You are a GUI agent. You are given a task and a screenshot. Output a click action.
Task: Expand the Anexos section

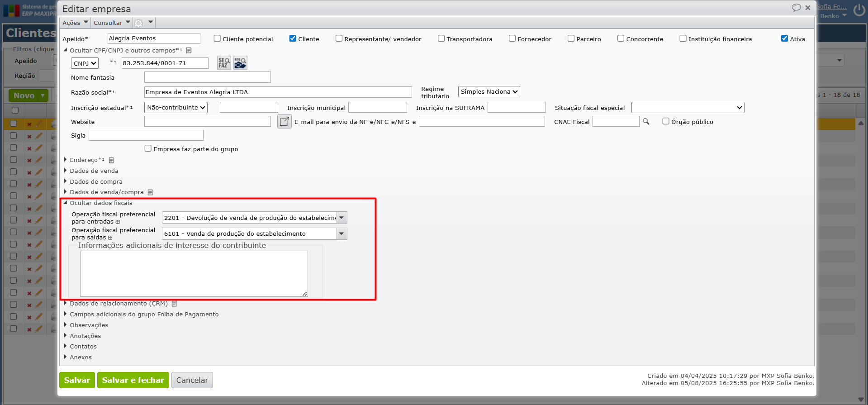tap(78, 357)
